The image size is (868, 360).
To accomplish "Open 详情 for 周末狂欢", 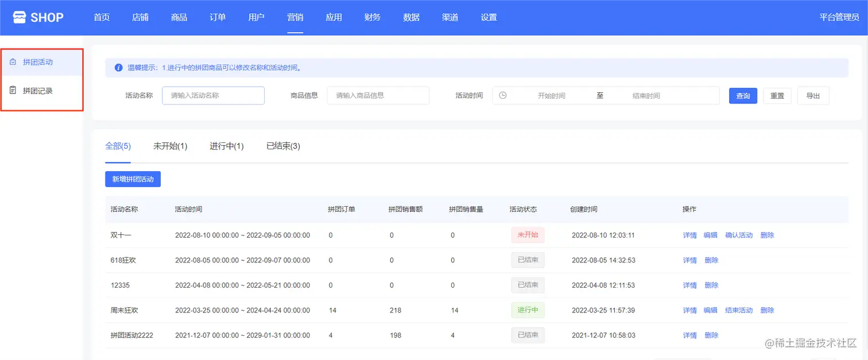I will tap(690, 310).
